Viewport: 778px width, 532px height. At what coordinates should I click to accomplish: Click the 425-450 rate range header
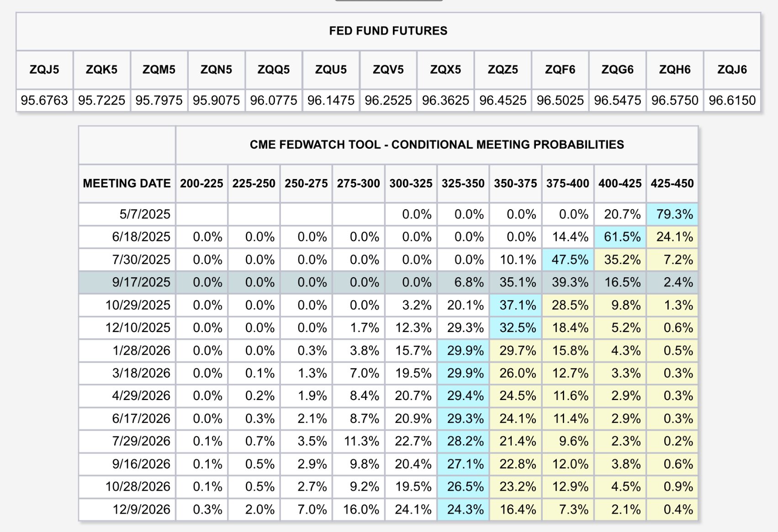(x=672, y=183)
